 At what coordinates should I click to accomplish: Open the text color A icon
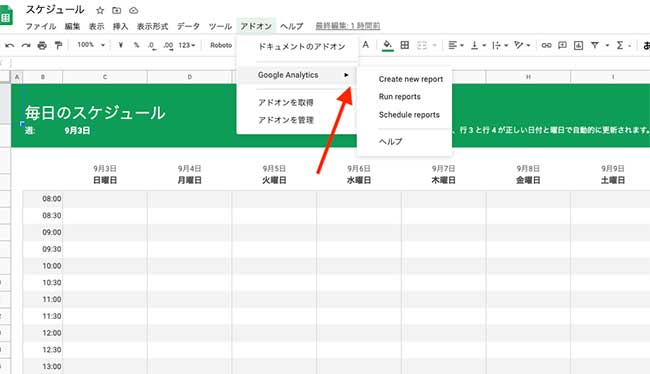click(x=366, y=45)
